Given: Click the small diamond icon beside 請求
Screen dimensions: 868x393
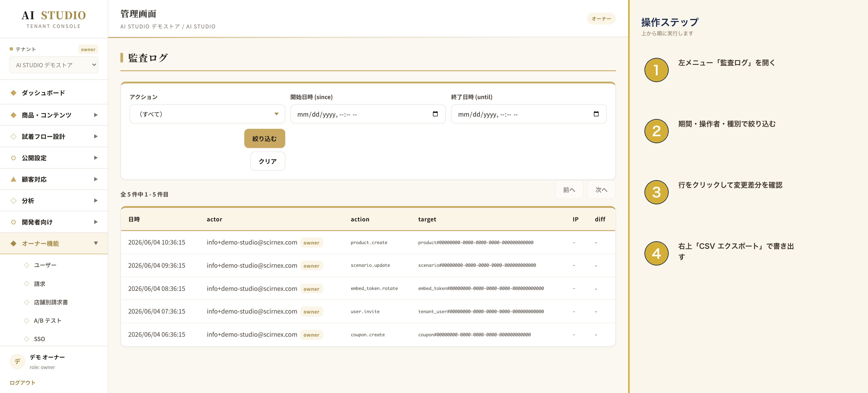Looking at the screenshot, I should point(27,284).
